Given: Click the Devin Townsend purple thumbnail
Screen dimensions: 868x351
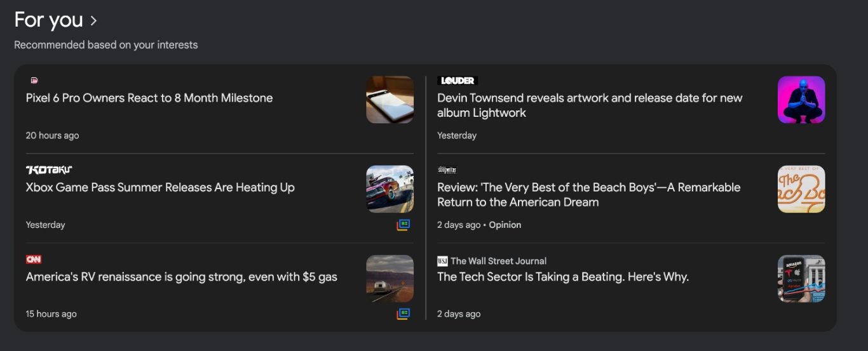Looking at the screenshot, I should click(x=801, y=100).
